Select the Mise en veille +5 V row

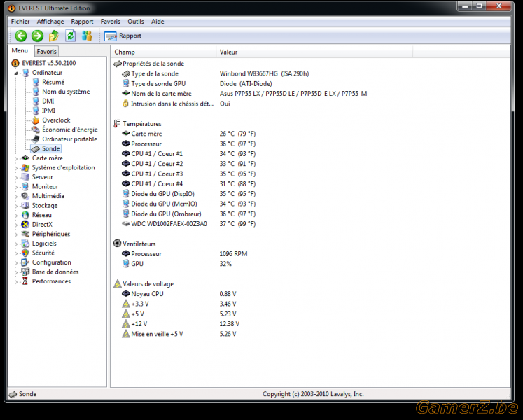pos(179,334)
